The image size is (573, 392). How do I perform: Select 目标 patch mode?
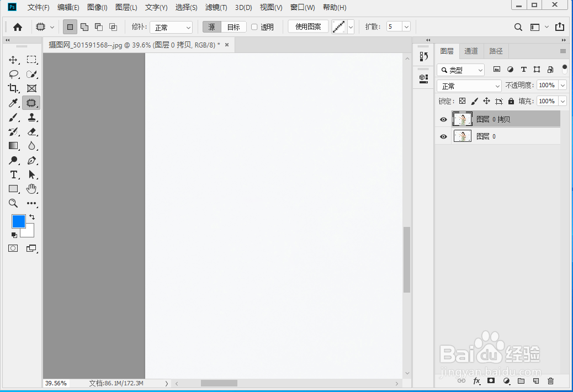(234, 27)
